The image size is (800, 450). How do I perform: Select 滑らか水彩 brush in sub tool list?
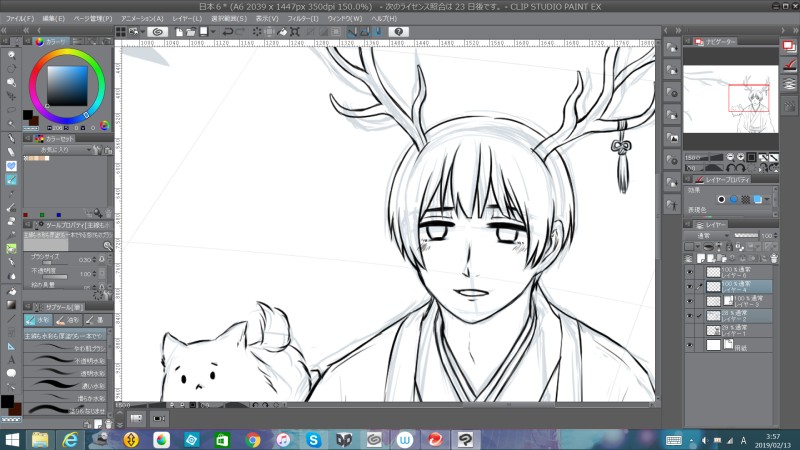click(65, 397)
